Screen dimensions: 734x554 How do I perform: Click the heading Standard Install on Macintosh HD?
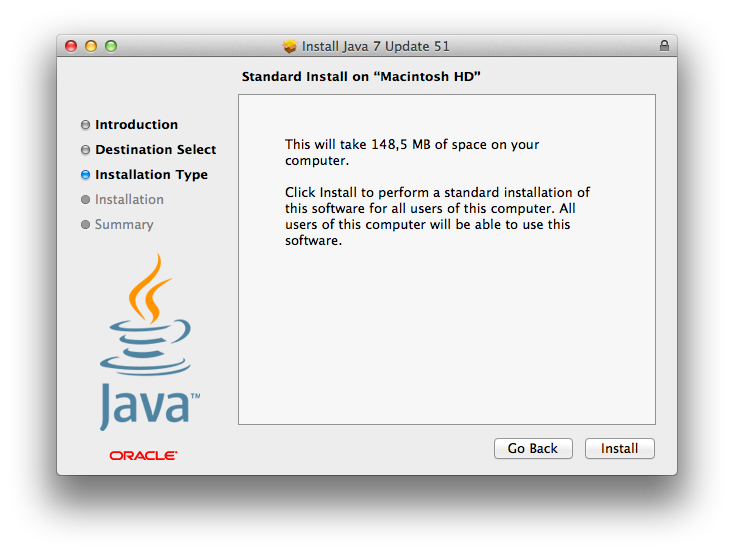[x=361, y=76]
